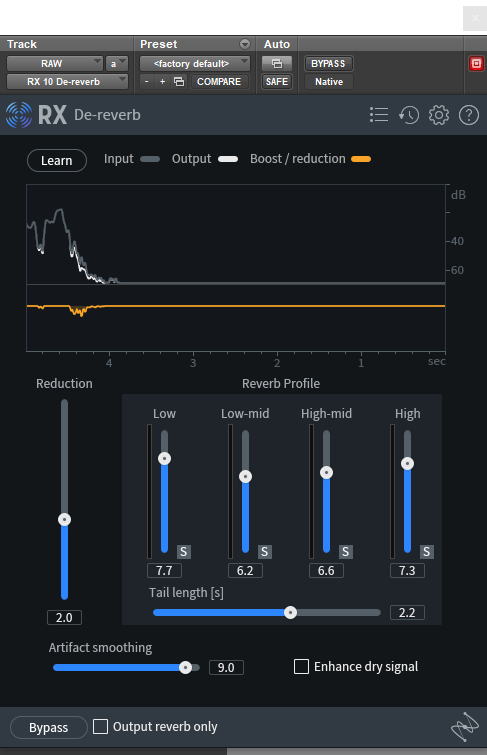
Task: Click the Reverb Profile heading
Action: [281, 384]
